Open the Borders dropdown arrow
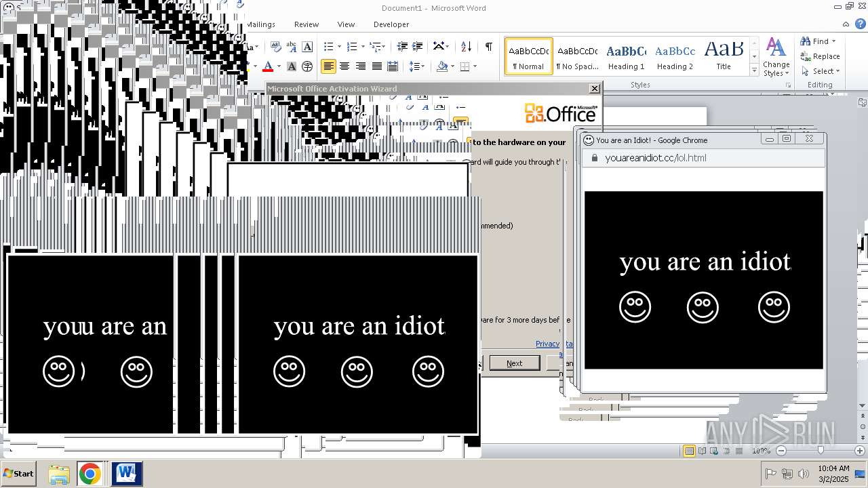The height and width of the screenshot is (488, 868). click(x=475, y=66)
